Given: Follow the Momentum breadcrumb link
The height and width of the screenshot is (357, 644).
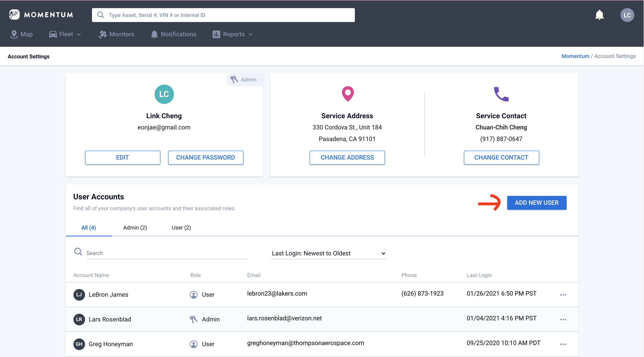Looking at the screenshot, I should pos(575,56).
